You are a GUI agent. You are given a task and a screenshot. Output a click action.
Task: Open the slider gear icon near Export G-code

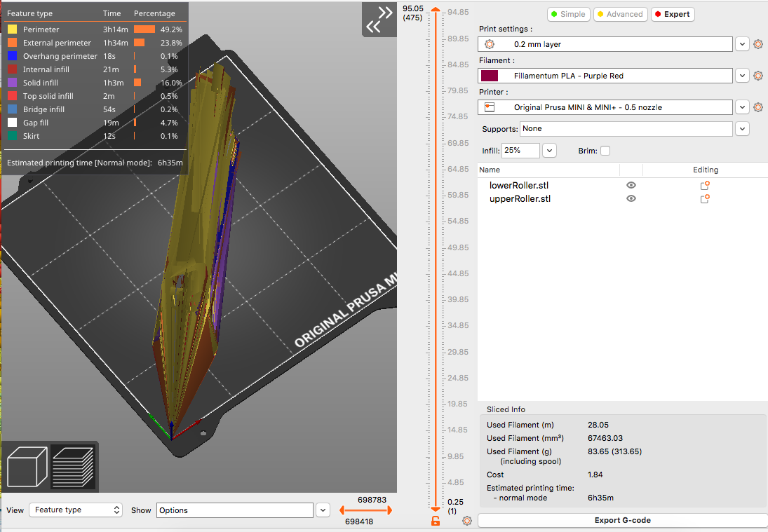[466, 521]
